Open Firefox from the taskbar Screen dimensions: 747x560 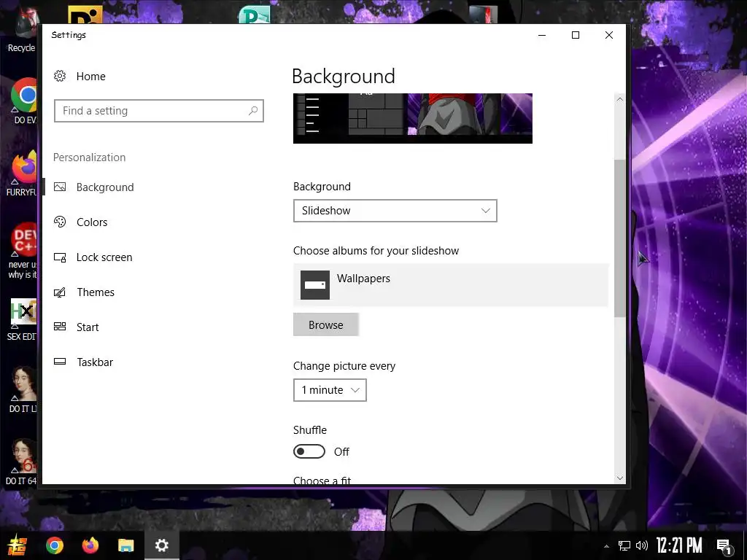(90, 545)
